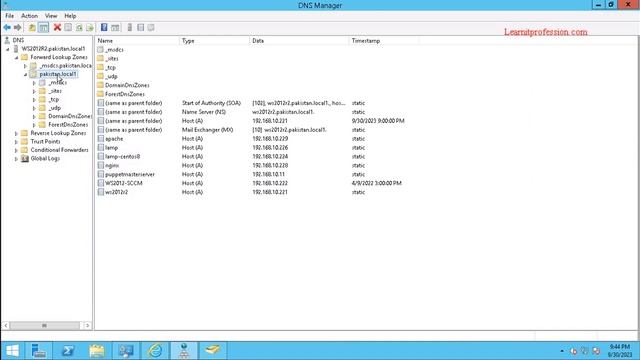Select the lamp host record
The height and width of the screenshot is (360, 640).
pos(111,148)
